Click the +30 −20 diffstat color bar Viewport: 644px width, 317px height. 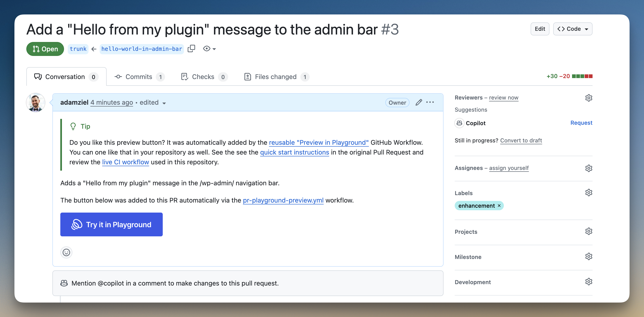[582, 76]
